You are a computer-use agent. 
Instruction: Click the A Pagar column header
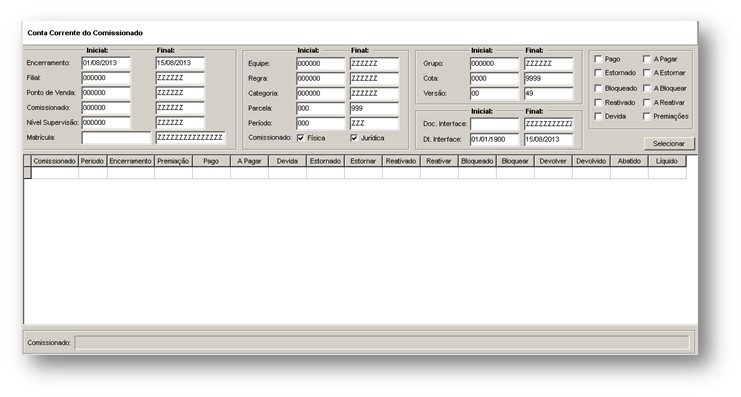click(x=250, y=161)
